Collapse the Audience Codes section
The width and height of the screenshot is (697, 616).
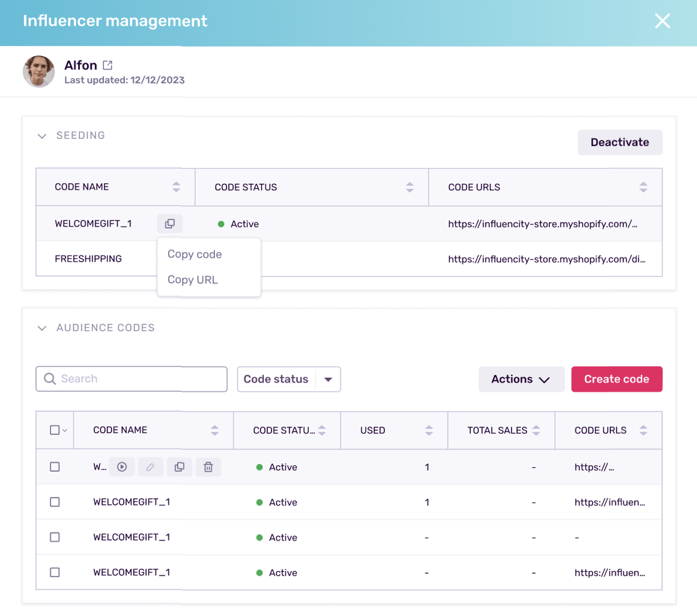pos(42,328)
